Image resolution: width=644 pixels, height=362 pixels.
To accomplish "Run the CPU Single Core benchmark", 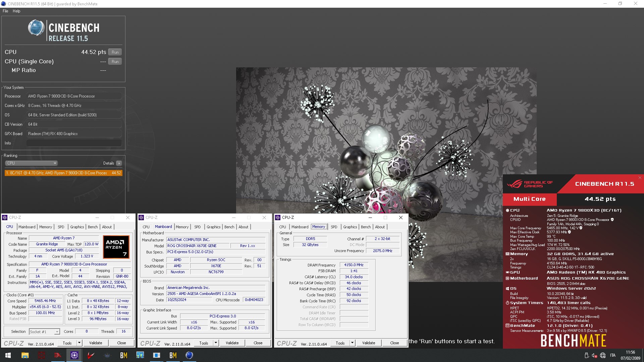I will point(115,62).
